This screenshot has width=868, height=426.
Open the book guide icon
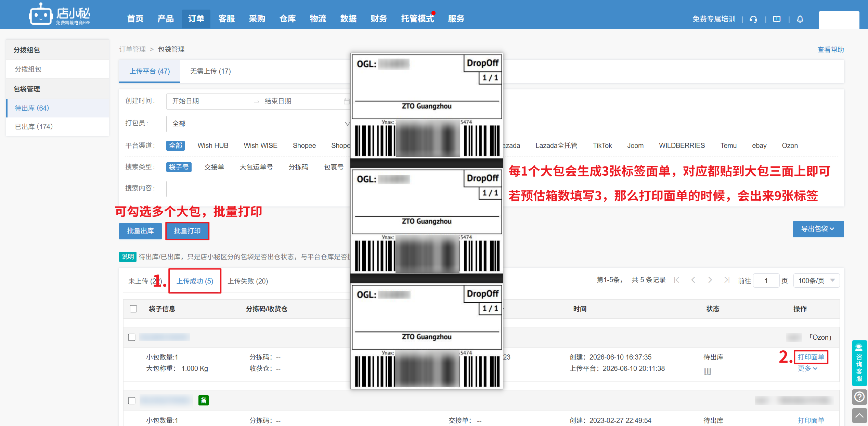pos(777,19)
